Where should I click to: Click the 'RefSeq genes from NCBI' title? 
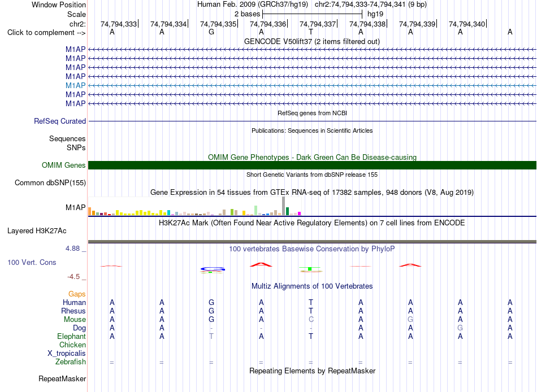click(x=313, y=113)
